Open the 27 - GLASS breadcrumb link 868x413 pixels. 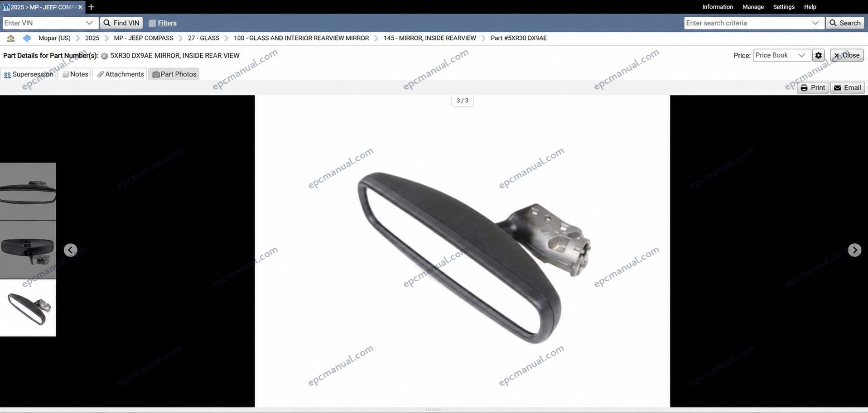coord(203,38)
